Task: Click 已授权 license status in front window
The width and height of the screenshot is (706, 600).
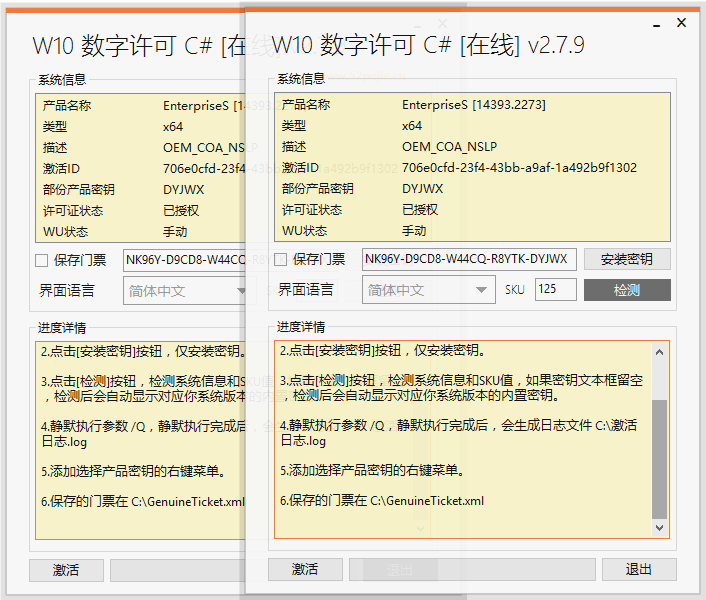Action: pyautogui.click(x=420, y=210)
